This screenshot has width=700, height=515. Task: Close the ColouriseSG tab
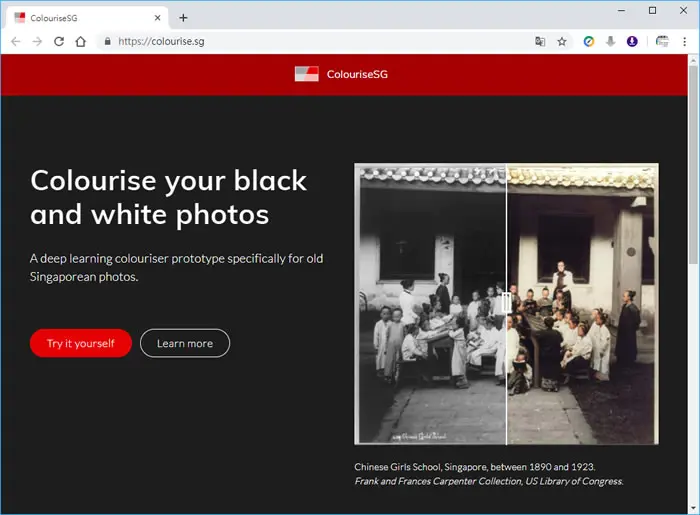click(157, 18)
